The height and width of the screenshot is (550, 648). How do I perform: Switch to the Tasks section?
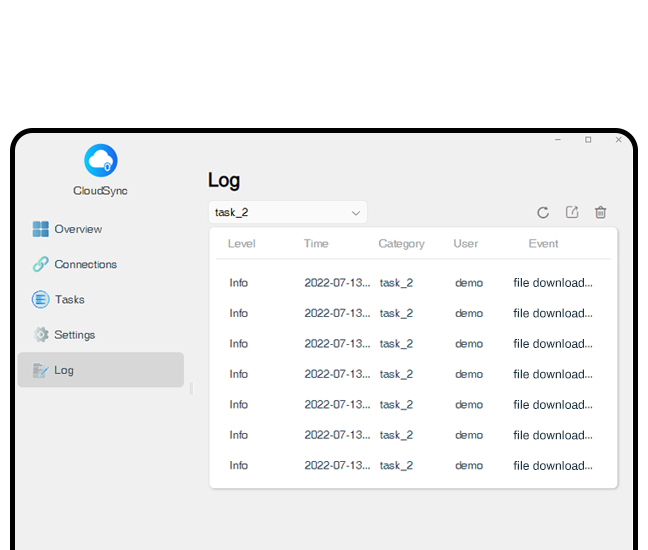tap(69, 300)
